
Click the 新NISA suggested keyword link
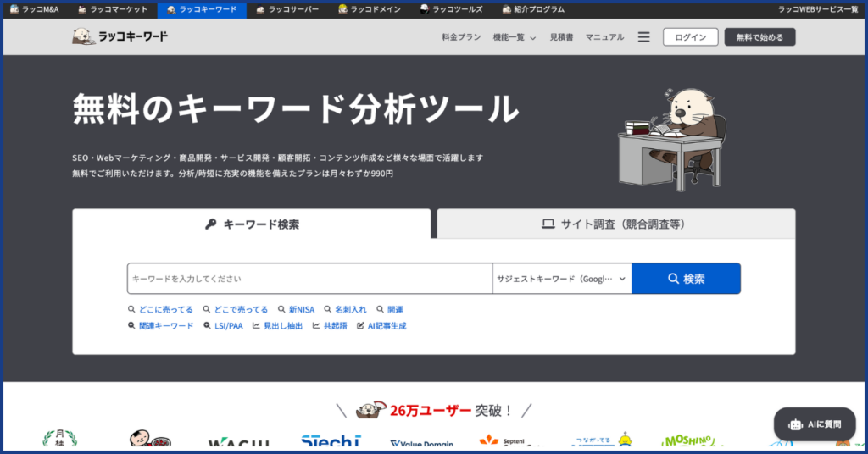pyautogui.click(x=296, y=309)
